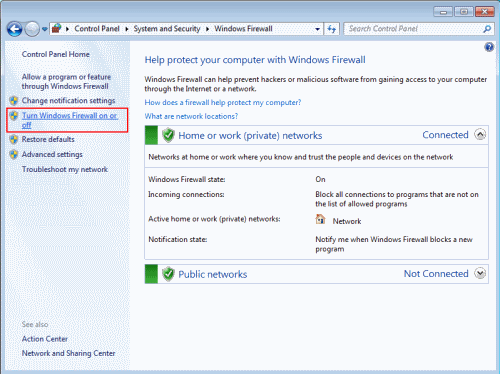Viewport: 500px width, 374px height.
Task: Close the Windows Firewall window
Action: click(x=484, y=12)
